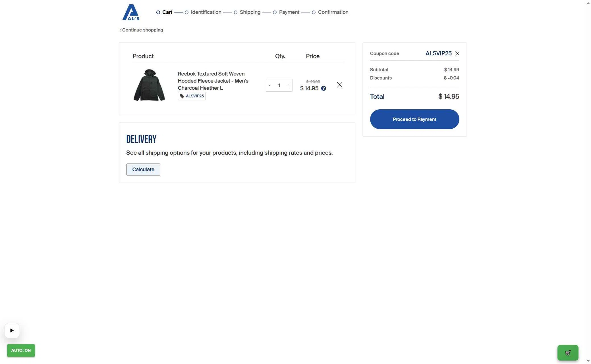Go to the Shipping checkout step
The height and width of the screenshot is (364, 591).
[x=250, y=12]
